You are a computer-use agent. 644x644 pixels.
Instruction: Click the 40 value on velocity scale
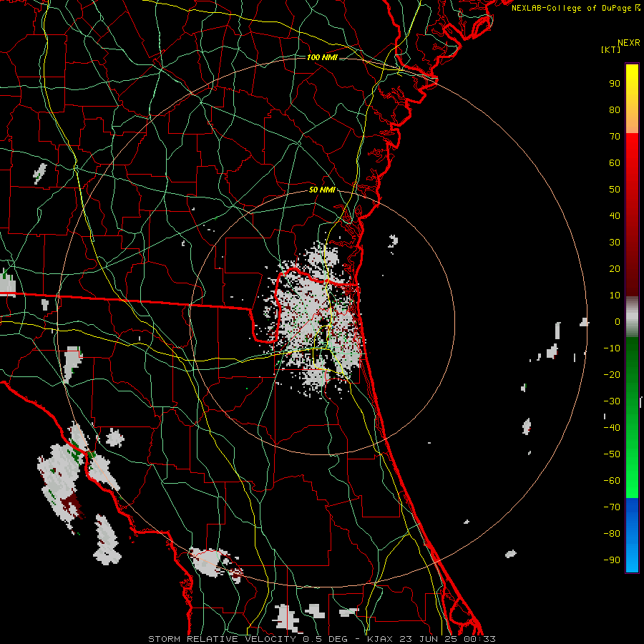[615, 216]
